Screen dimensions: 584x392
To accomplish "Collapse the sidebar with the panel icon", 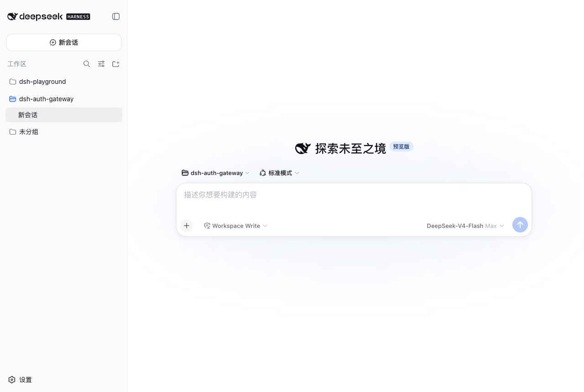I will (116, 16).
